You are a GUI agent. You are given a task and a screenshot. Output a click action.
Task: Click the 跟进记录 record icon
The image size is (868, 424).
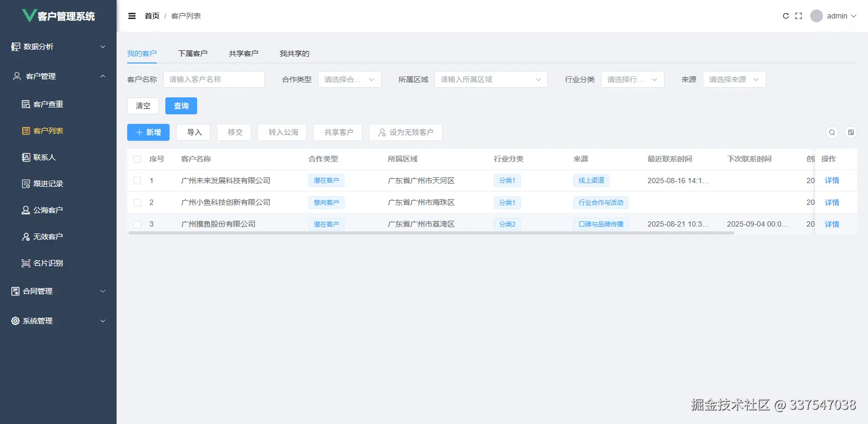pyautogui.click(x=25, y=184)
